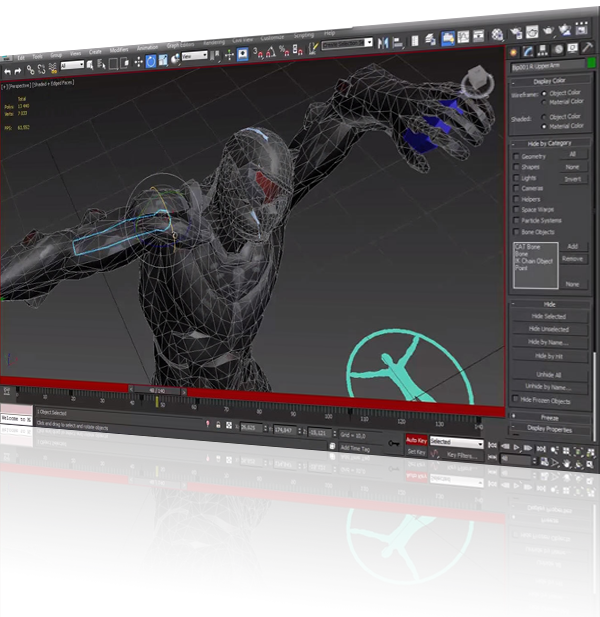Select Wireframe Material Color radio button
The width and height of the screenshot is (600, 617).
pos(544,102)
